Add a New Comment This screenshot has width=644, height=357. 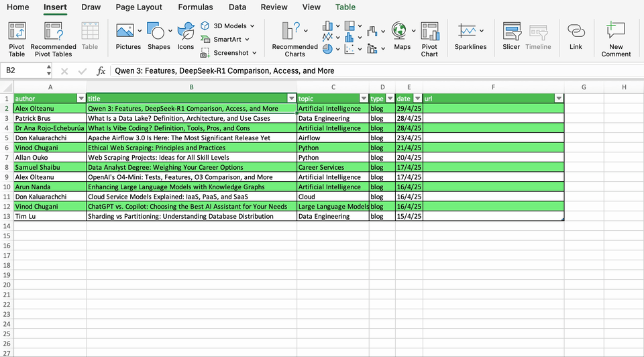pyautogui.click(x=616, y=40)
